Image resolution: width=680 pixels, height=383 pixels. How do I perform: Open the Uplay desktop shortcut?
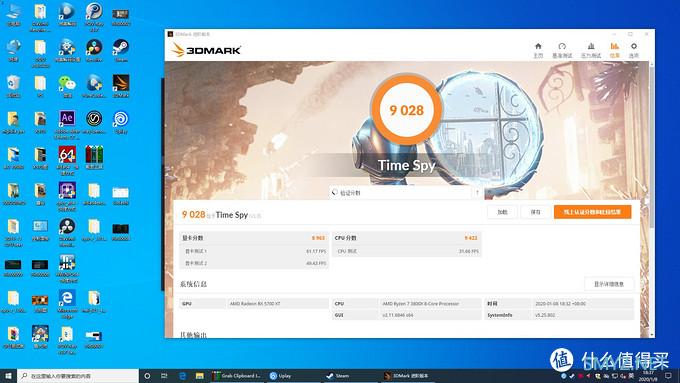(121, 122)
